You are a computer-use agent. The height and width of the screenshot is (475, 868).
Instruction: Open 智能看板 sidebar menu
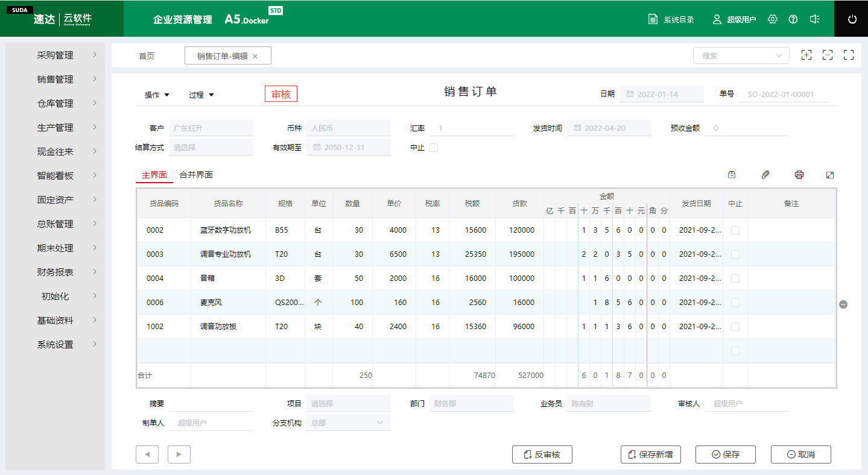(55, 176)
